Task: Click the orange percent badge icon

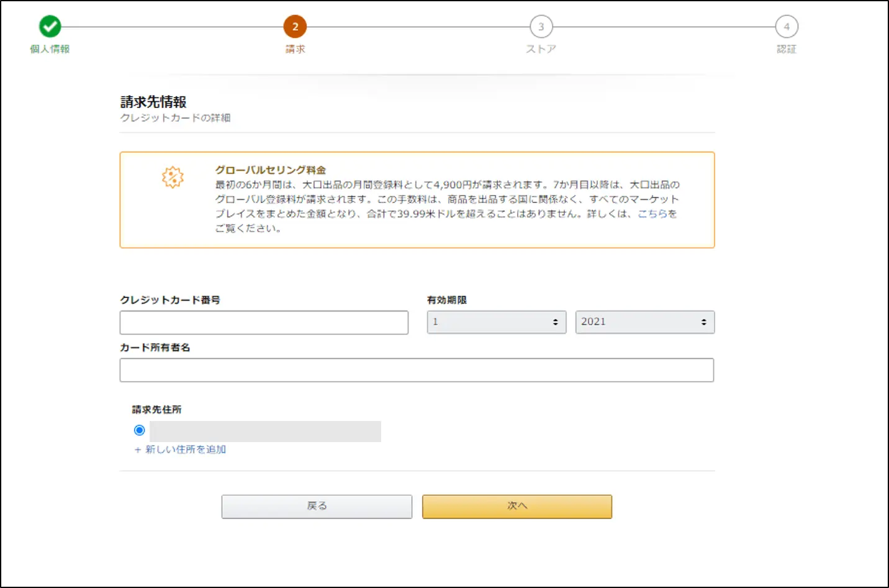Action: coord(173,177)
